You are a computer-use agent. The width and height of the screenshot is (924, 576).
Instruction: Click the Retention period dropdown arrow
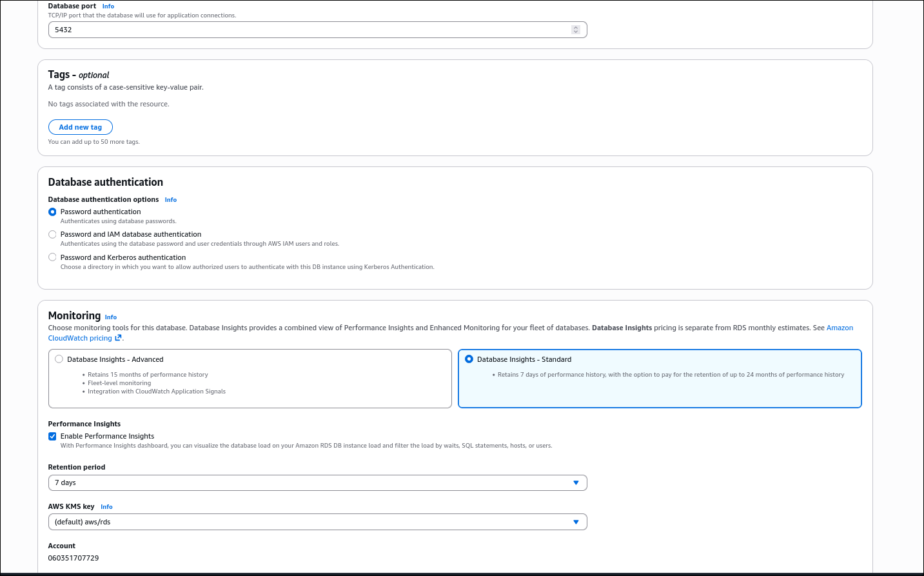(575, 482)
